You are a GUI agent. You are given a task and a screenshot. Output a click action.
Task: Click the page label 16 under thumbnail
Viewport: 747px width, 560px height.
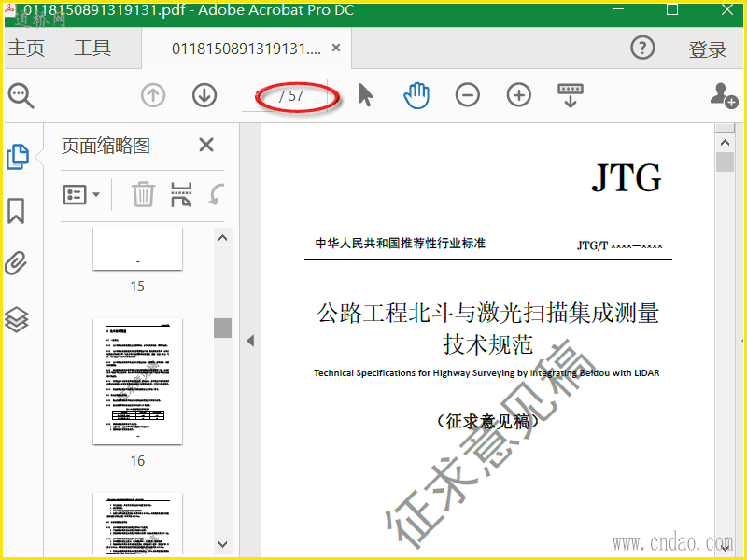(137, 460)
